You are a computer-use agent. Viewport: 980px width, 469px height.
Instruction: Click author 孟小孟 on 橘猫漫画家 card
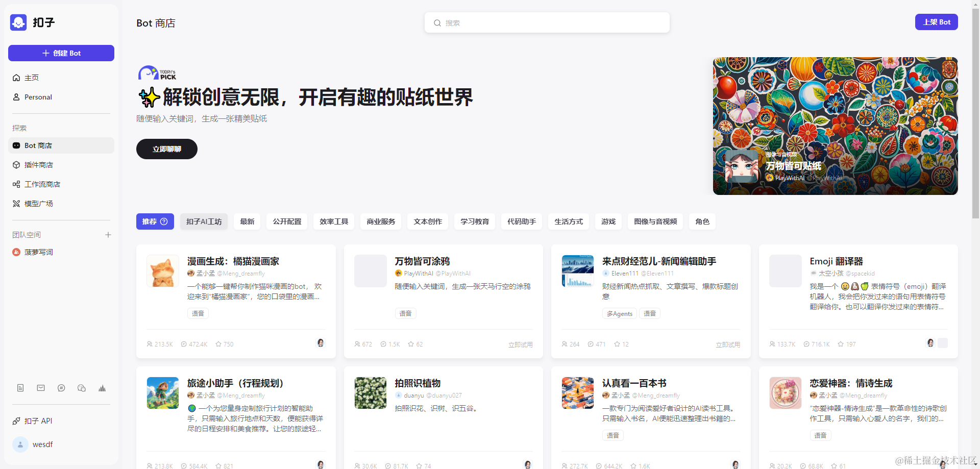coord(206,274)
